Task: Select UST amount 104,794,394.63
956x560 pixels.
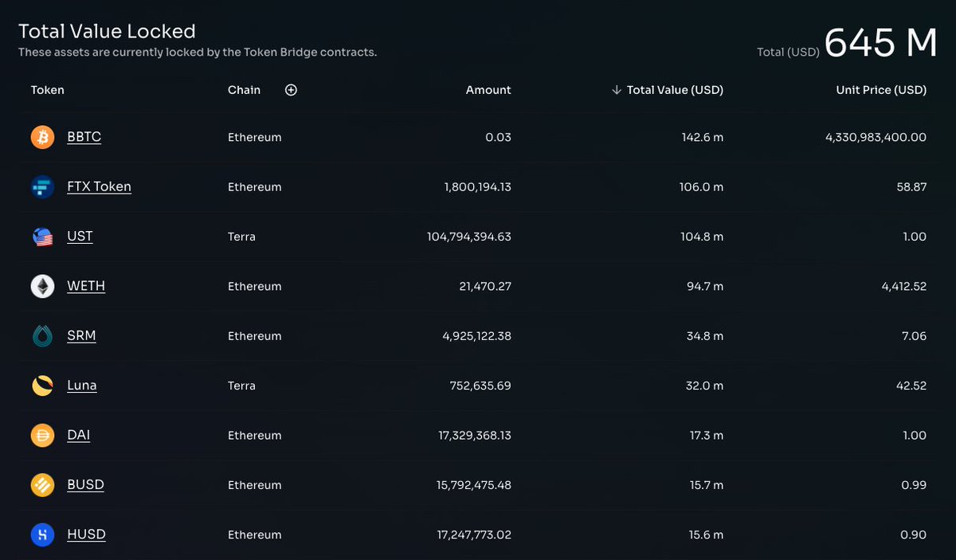Action: 469,237
